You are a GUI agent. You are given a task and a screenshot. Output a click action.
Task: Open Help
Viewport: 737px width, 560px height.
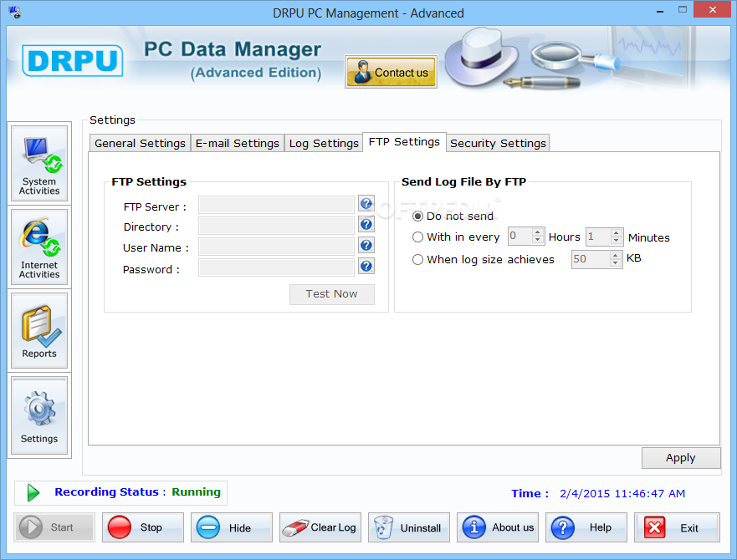(x=586, y=527)
